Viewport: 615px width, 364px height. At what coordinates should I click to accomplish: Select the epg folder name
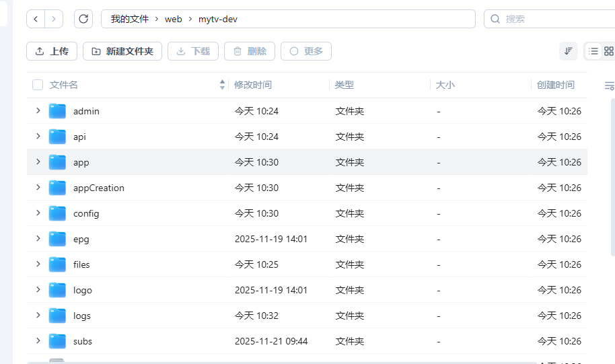[81, 240]
